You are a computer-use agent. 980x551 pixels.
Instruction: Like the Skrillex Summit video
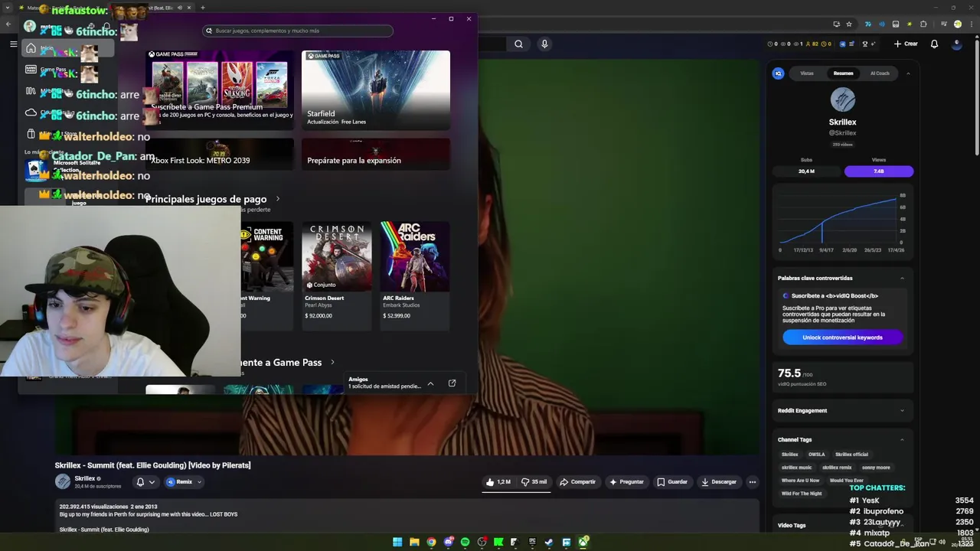498,482
